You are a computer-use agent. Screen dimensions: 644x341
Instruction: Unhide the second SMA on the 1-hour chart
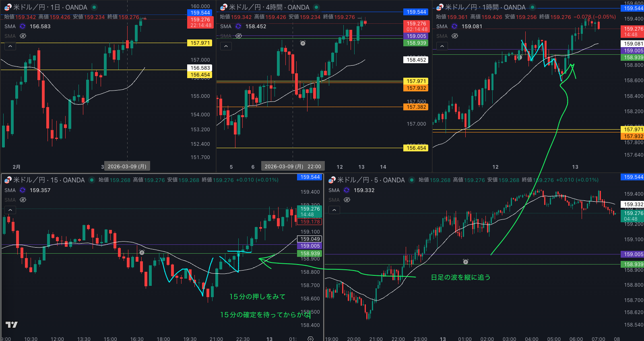(455, 36)
